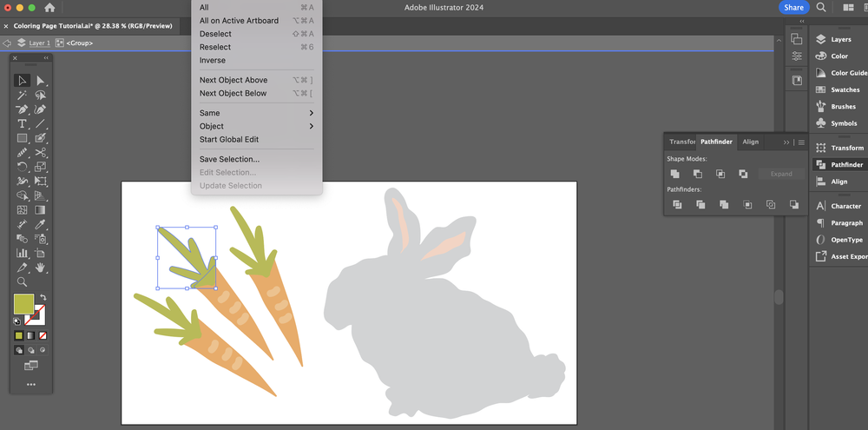Select the Line Segment tool

point(40,123)
